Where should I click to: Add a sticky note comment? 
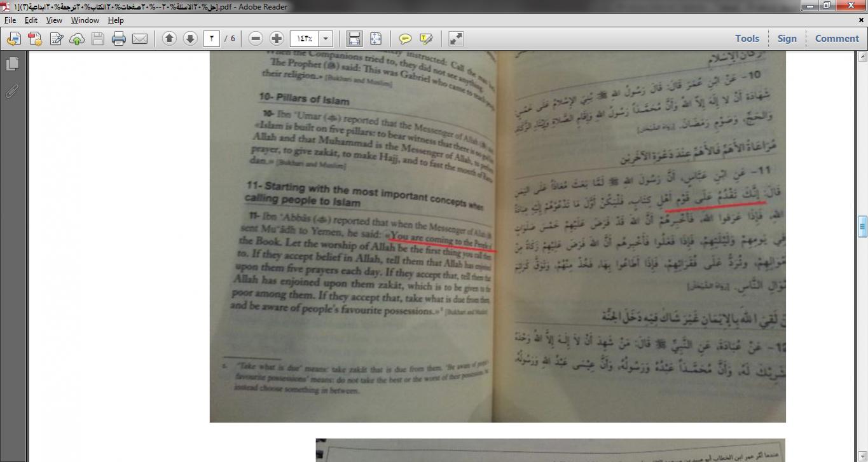pyautogui.click(x=405, y=39)
